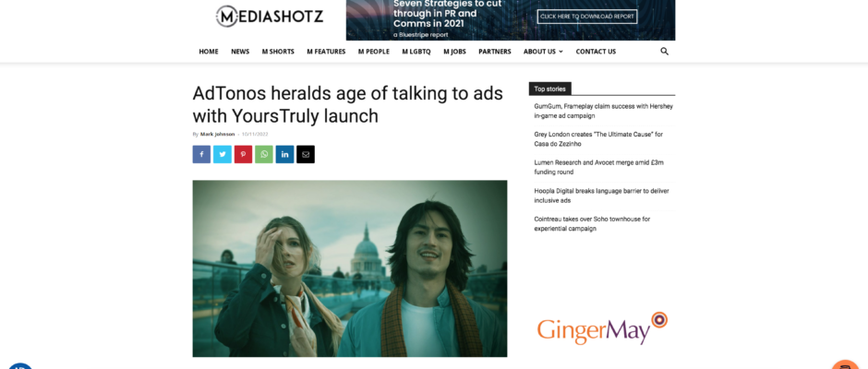868x369 pixels.
Task: Share article via WhatsApp
Action: tap(264, 154)
